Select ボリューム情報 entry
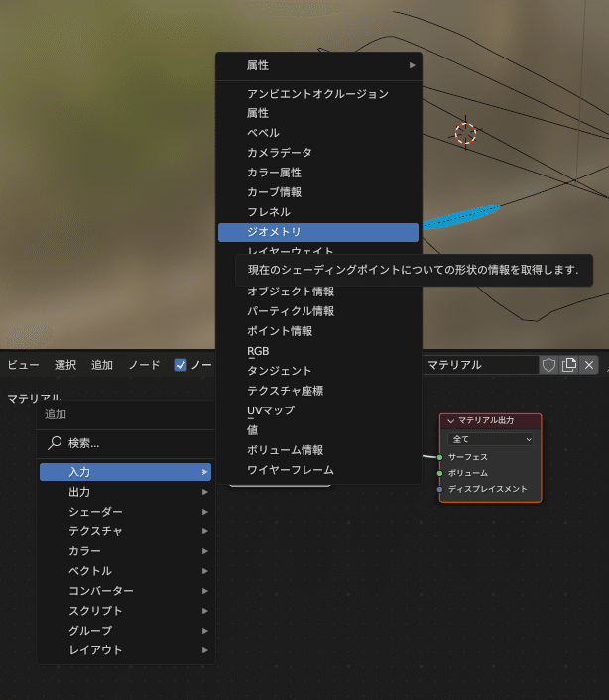609x700 pixels. tap(318, 450)
